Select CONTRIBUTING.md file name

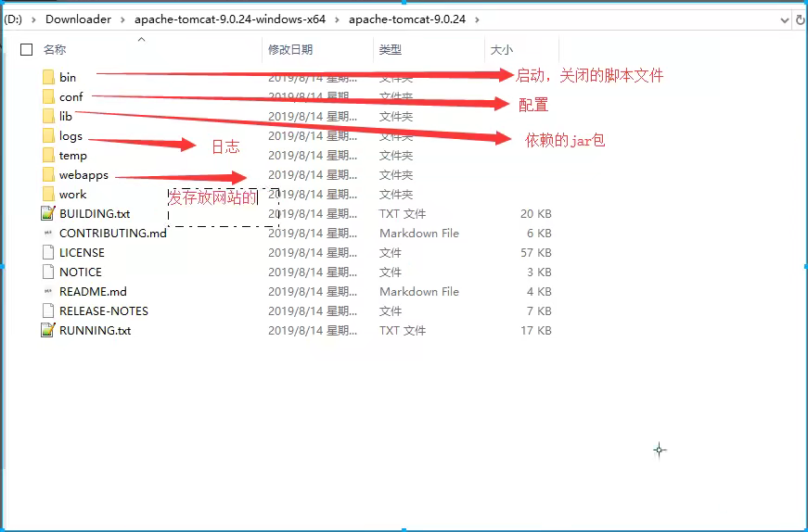click(113, 233)
